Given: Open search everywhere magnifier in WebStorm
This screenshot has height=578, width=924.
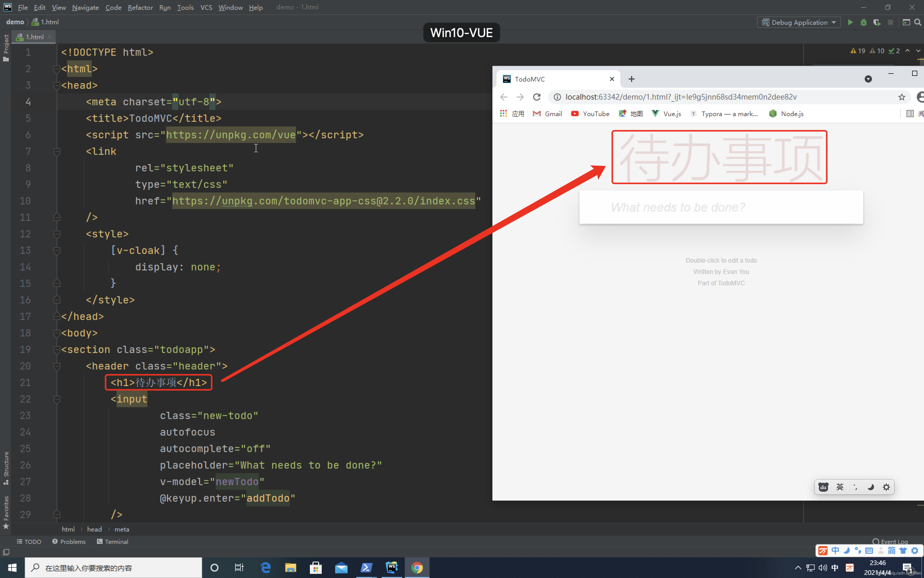Looking at the screenshot, I should coord(917,22).
